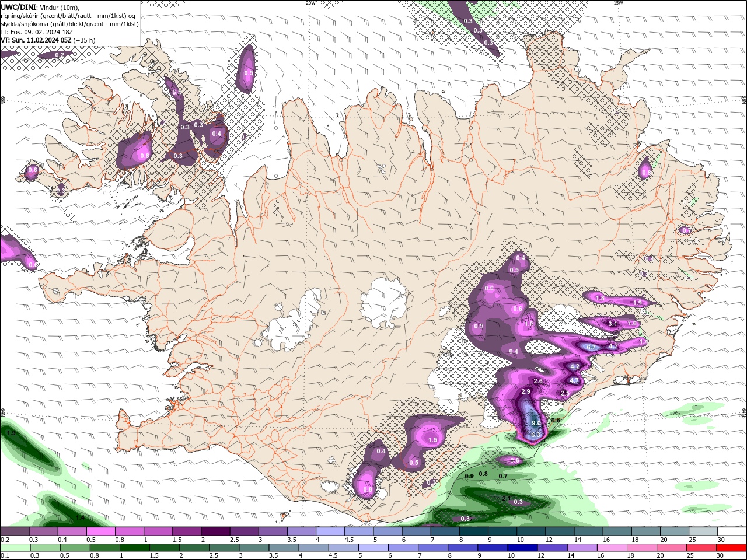The width and height of the screenshot is (747, 560).
Task: Click the 2.1 rain value off the south coast
Action: (507, 498)
